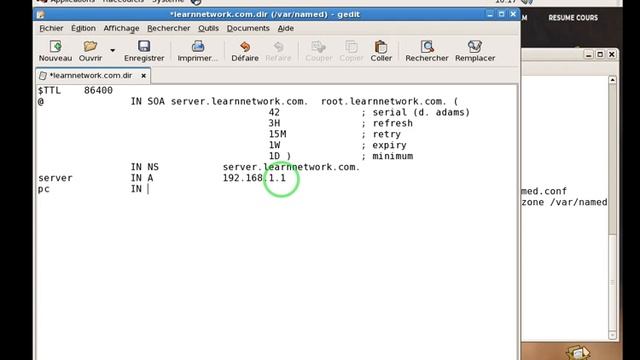Click the 86400 value in the editor

click(98, 90)
